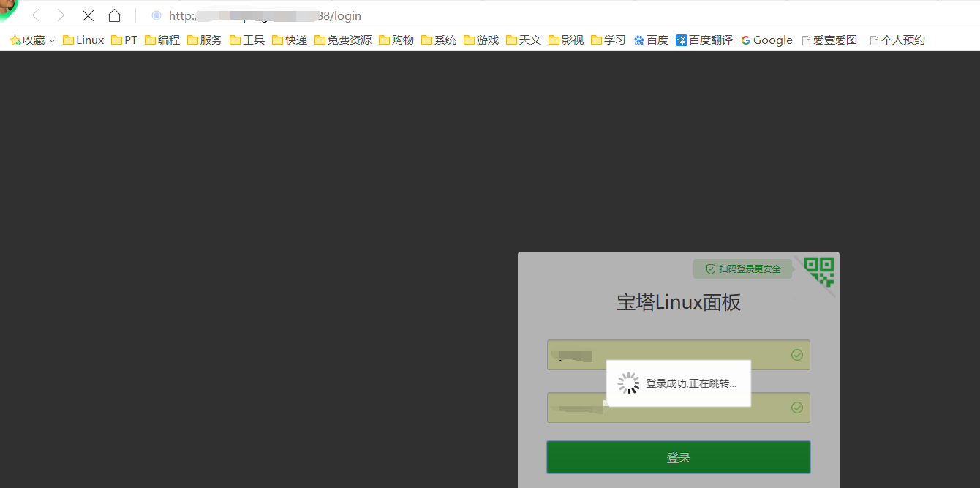Open the Linux bookmark folder
Viewport: 980px width, 488px height.
point(83,40)
